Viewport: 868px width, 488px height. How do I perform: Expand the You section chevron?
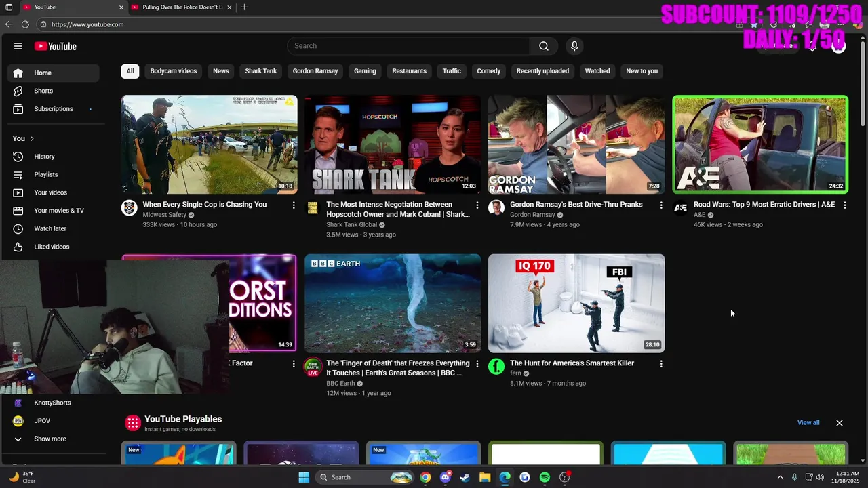32,138
